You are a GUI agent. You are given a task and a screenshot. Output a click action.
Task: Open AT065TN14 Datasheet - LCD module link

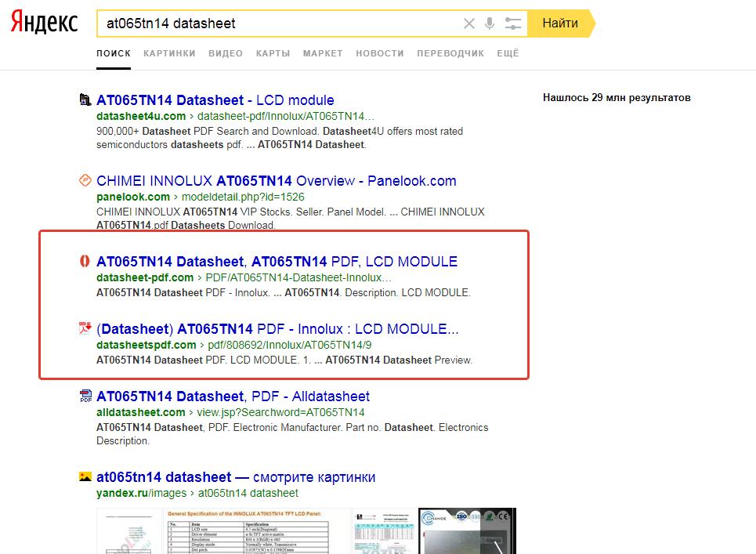pyautogui.click(x=215, y=100)
